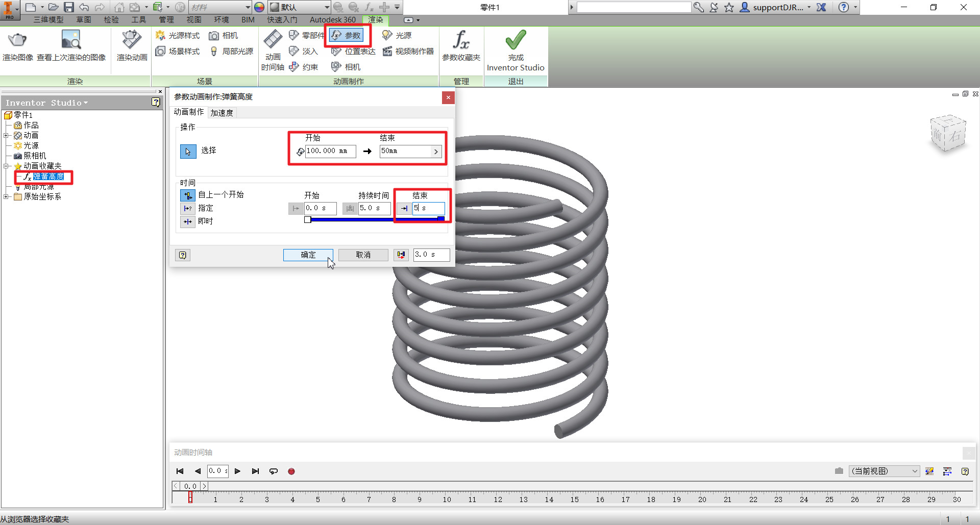Switch to the 加速度 tab
The image size is (980, 525).
tap(222, 113)
